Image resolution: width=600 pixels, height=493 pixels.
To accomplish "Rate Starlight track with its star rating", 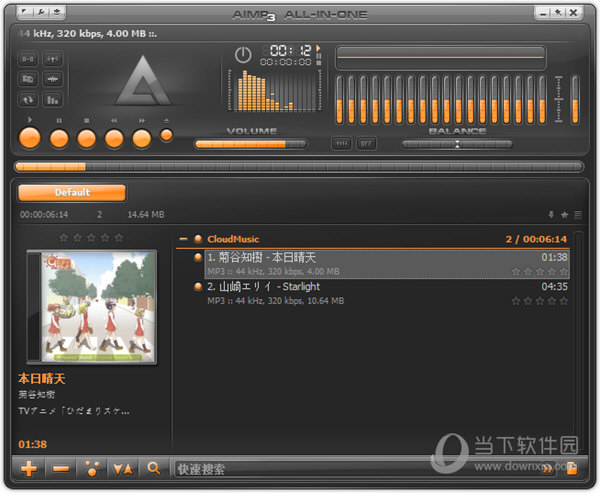I will tap(540, 301).
